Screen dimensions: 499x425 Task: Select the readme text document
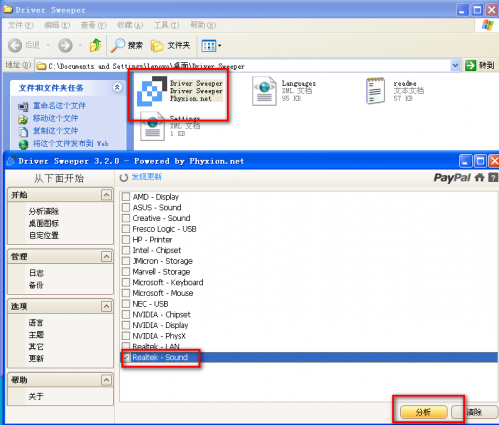click(x=375, y=91)
